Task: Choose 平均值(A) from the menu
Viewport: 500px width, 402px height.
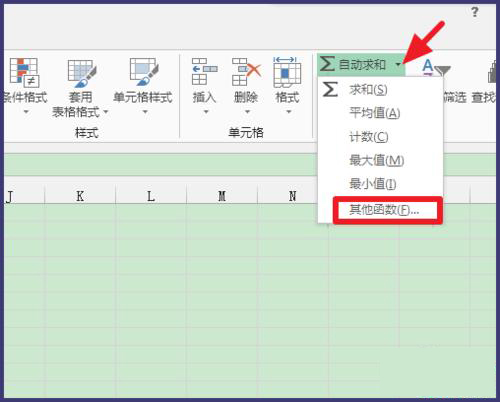Action: coord(380,113)
